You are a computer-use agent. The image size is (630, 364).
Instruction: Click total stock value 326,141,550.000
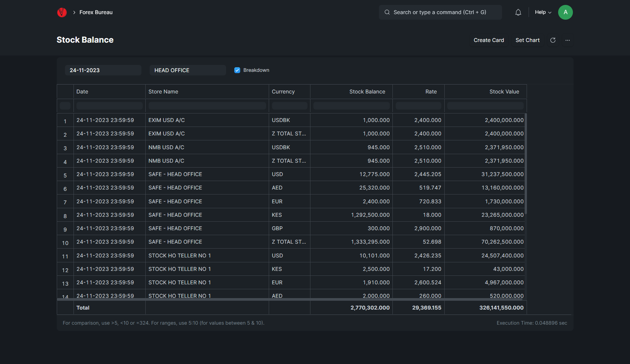(485, 308)
